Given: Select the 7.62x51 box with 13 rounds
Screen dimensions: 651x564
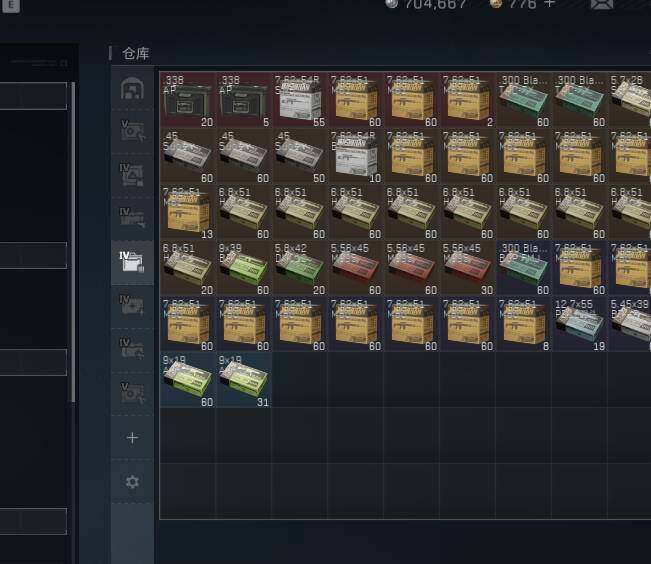Looking at the screenshot, I should (188, 212).
